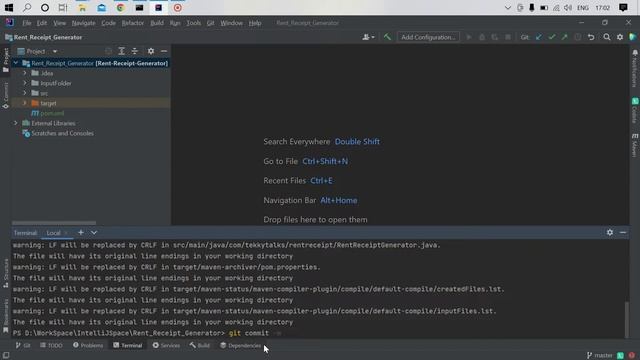Open Terminal panel settings gear
This screenshot has height=360, width=640.
coord(610,232)
